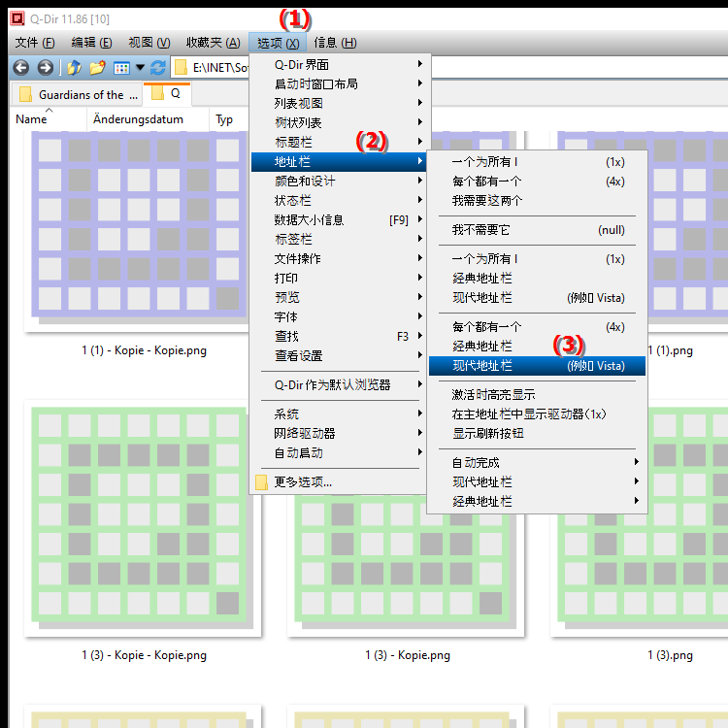
Task: Toggle 激活时高亮显示 option
Action: pos(537,395)
